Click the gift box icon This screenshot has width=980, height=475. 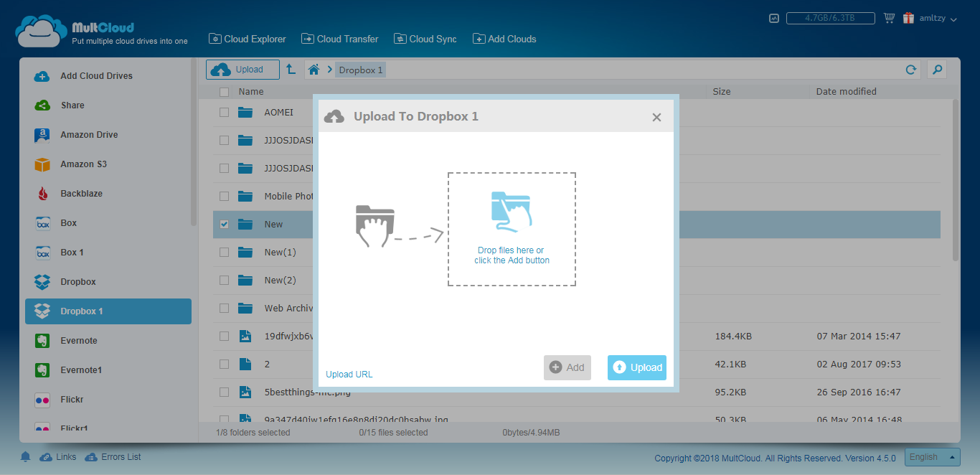909,19
